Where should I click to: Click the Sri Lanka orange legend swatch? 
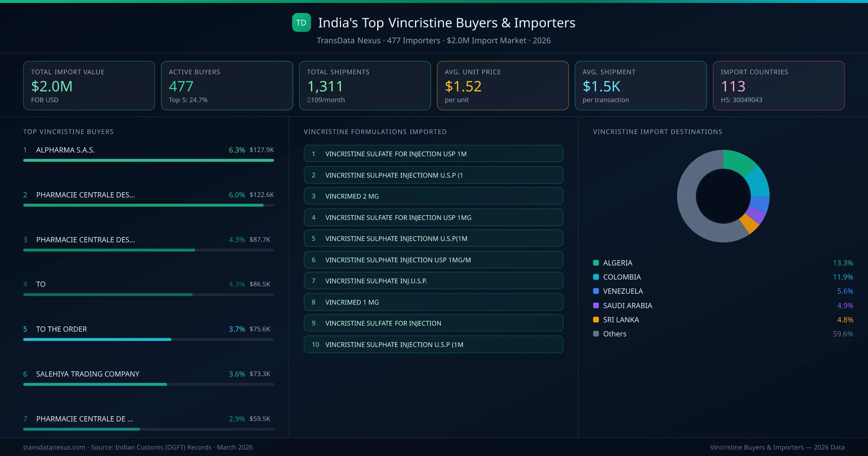point(596,320)
